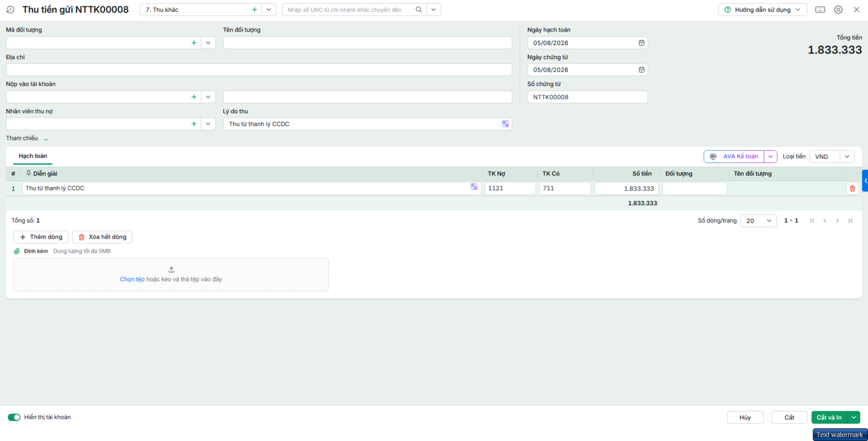Open dropdown next to UNC search
Screen dimensions: 868x441
433,10
